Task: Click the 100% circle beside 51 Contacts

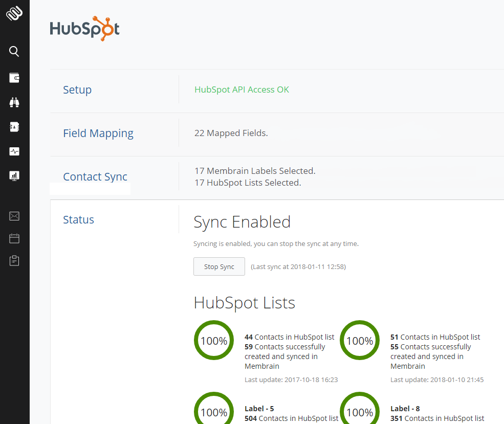Action: pyautogui.click(x=360, y=340)
